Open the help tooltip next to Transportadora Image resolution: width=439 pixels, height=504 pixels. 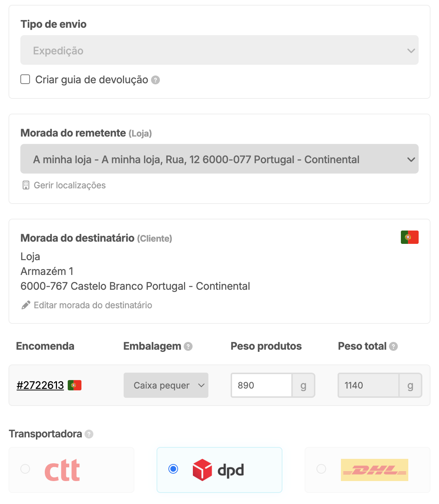tap(89, 434)
